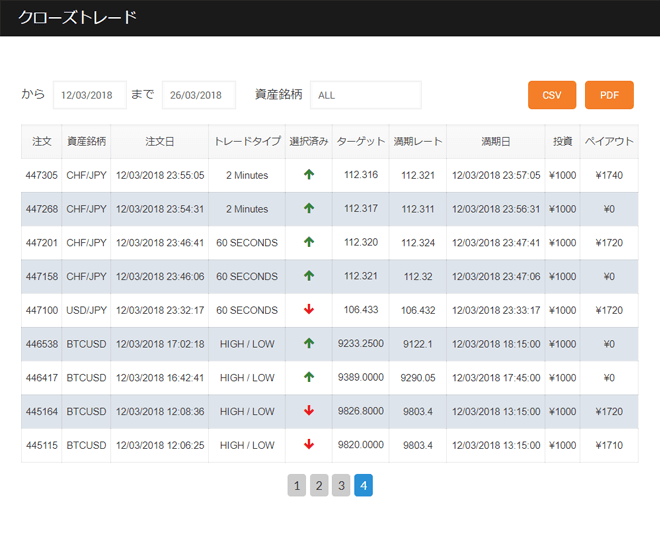This screenshot has height=550, width=660.
Task: Click the green up arrow for order 446538
Action: click(309, 343)
